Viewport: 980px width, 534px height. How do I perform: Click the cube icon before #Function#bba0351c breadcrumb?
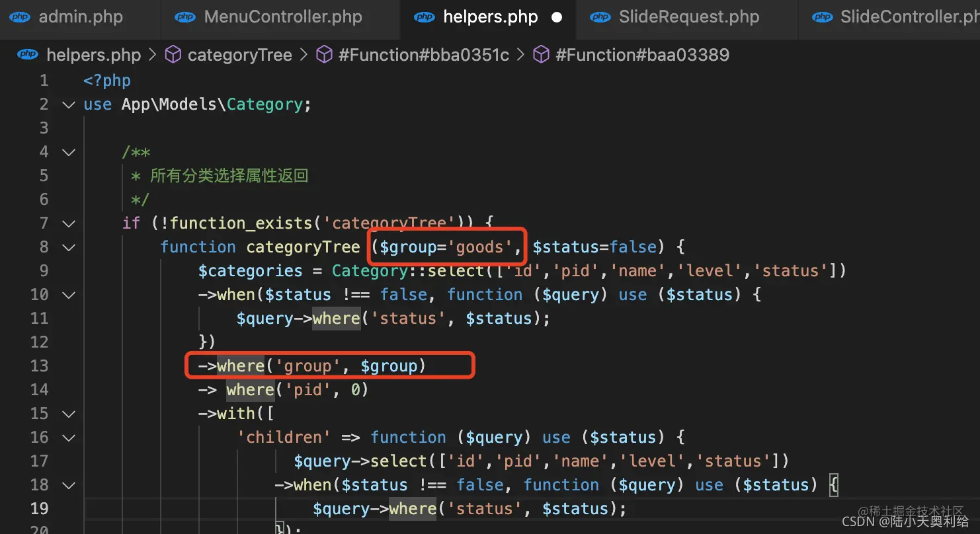[x=324, y=54]
